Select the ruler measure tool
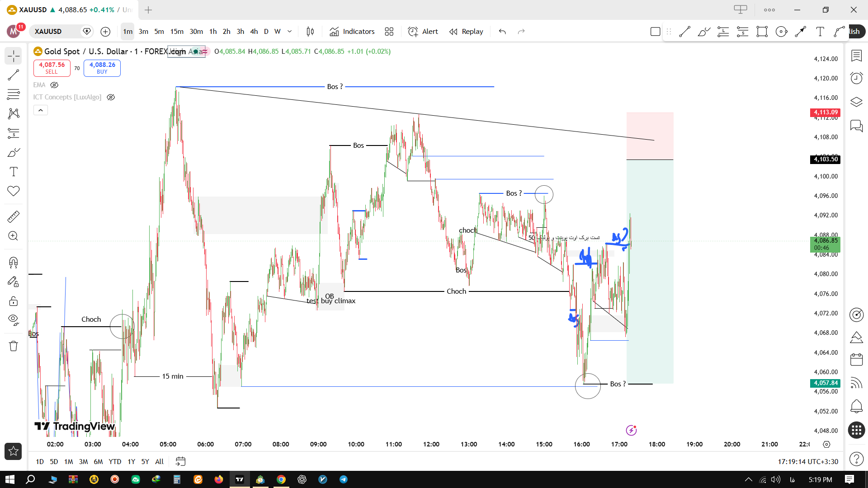The image size is (868, 488). pyautogui.click(x=14, y=217)
